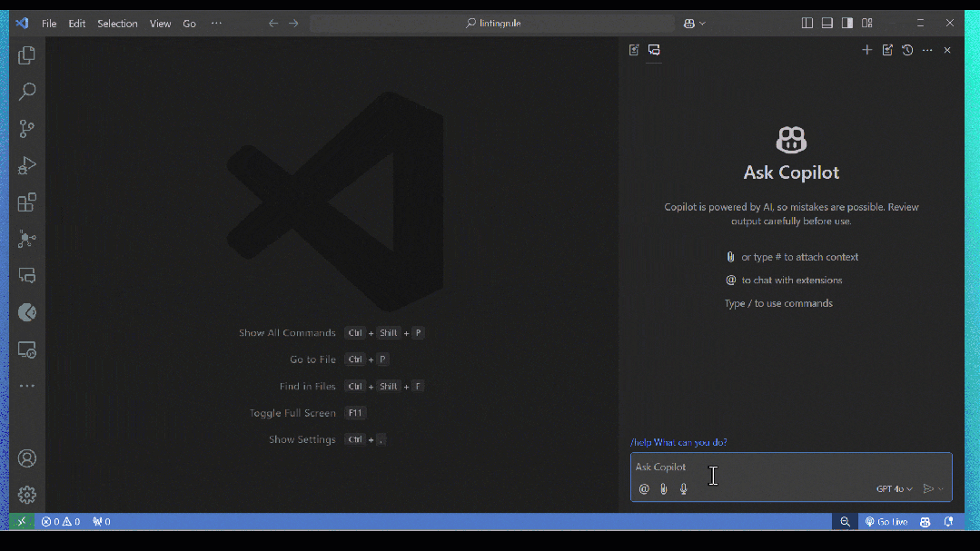Start a new Copilot chat session
Viewport: 980px width, 551px height.
tap(866, 50)
